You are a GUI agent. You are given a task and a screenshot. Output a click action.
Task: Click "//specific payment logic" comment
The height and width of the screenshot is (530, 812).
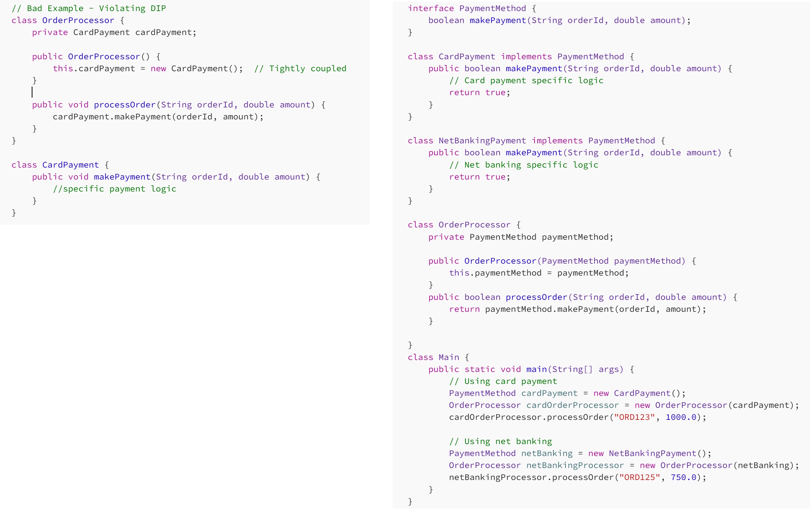(x=114, y=189)
